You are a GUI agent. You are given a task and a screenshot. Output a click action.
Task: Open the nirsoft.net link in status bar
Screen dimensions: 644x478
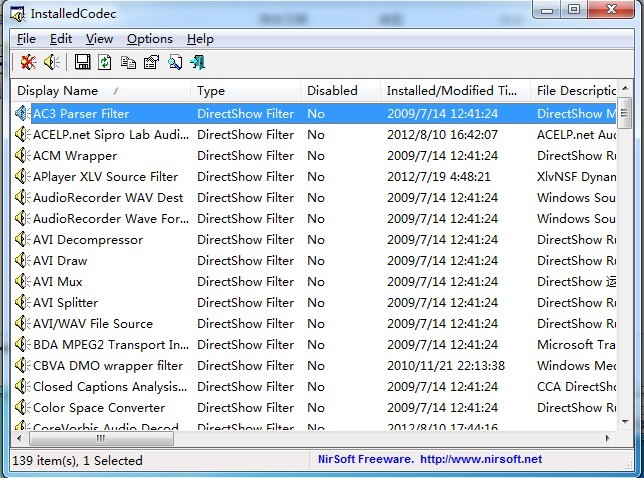[x=483, y=460]
